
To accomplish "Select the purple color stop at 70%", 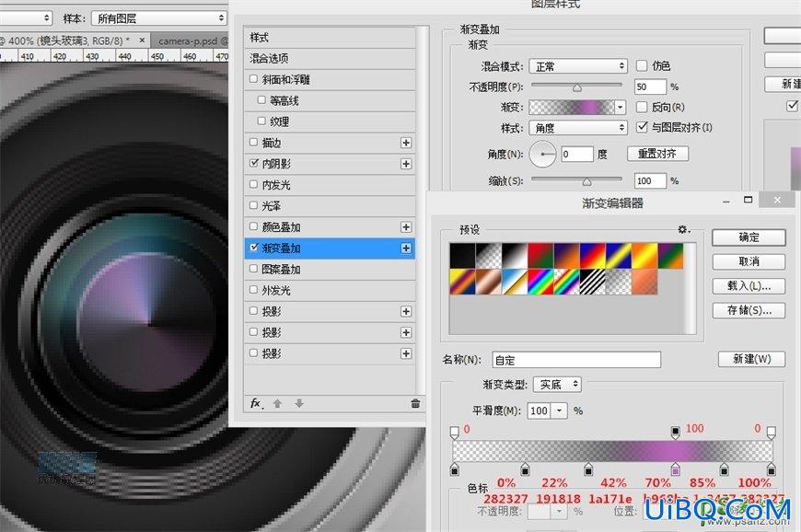I will (x=676, y=469).
